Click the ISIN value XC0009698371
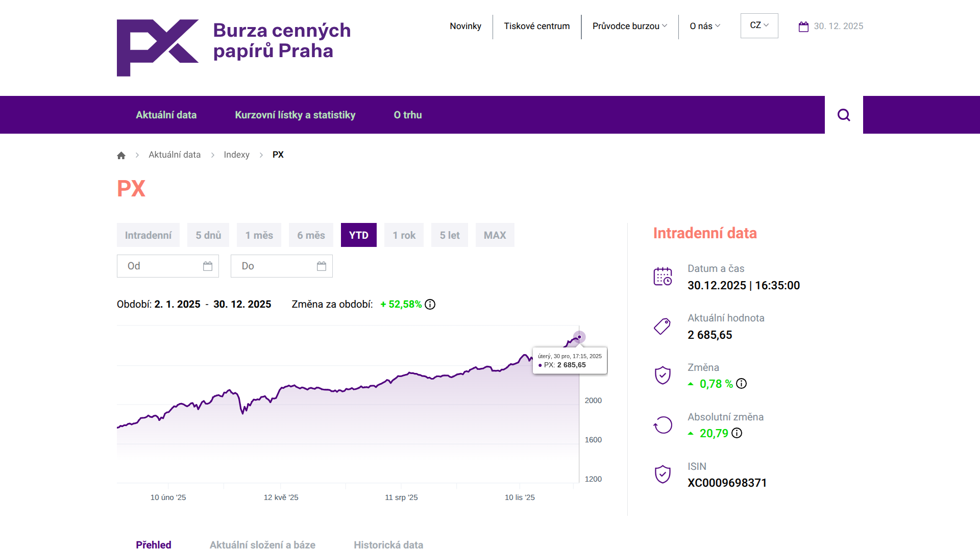This screenshot has height=551, width=980. click(x=727, y=483)
